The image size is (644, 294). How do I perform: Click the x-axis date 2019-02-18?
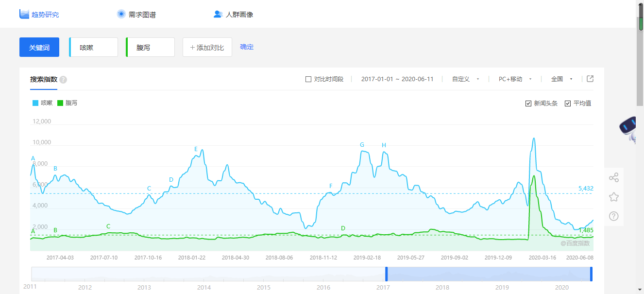[x=367, y=258]
